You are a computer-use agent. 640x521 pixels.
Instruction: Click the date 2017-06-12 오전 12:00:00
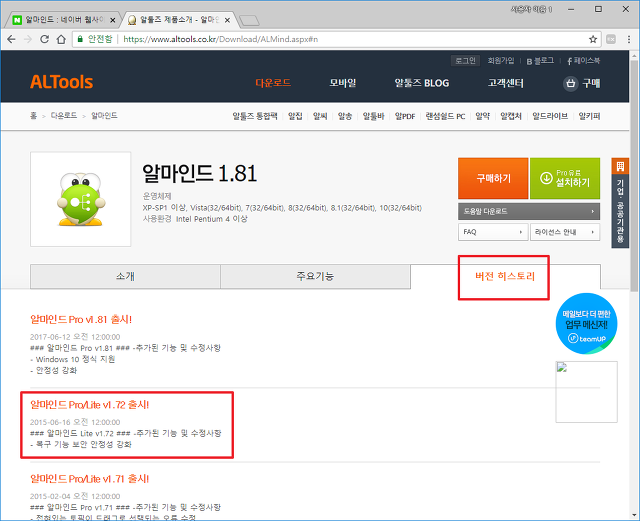pyautogui.click(x=75, y=337)
